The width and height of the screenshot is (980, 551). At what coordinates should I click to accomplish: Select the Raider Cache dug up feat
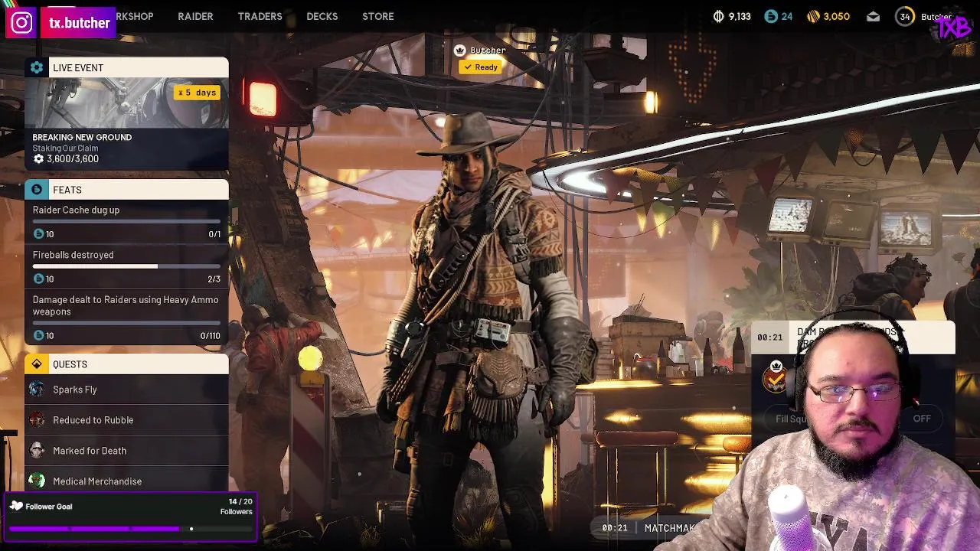pos(126,222)
